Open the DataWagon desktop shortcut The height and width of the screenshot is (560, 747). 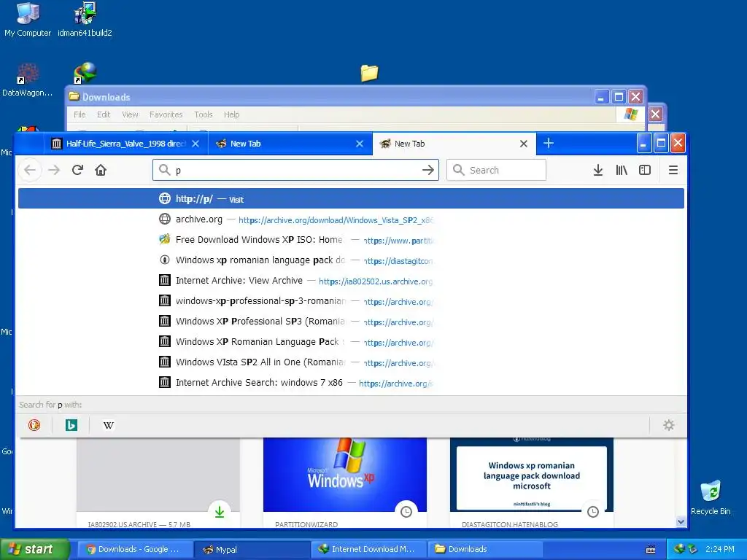pos(27,80)
